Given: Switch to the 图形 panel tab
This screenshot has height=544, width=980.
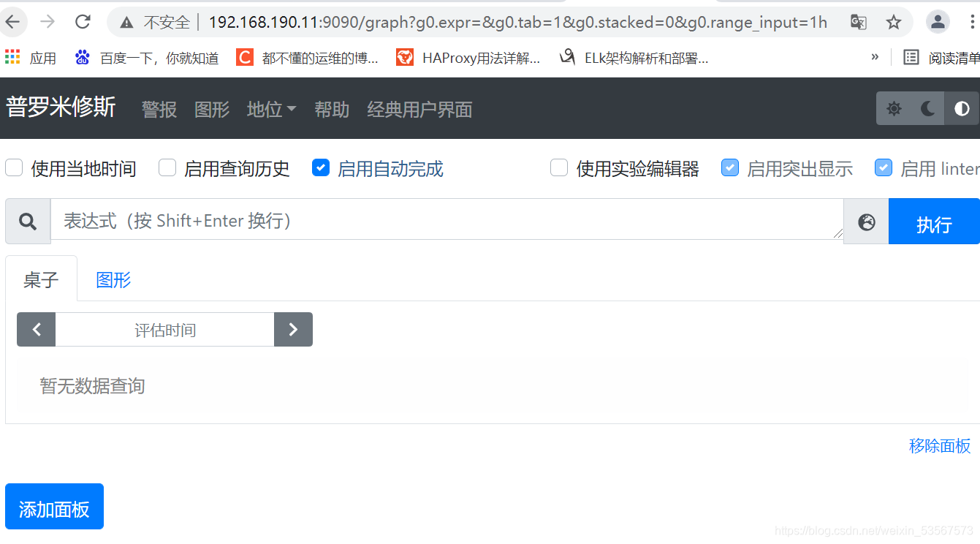Looking at the screenshot, I should coord(113,279).
